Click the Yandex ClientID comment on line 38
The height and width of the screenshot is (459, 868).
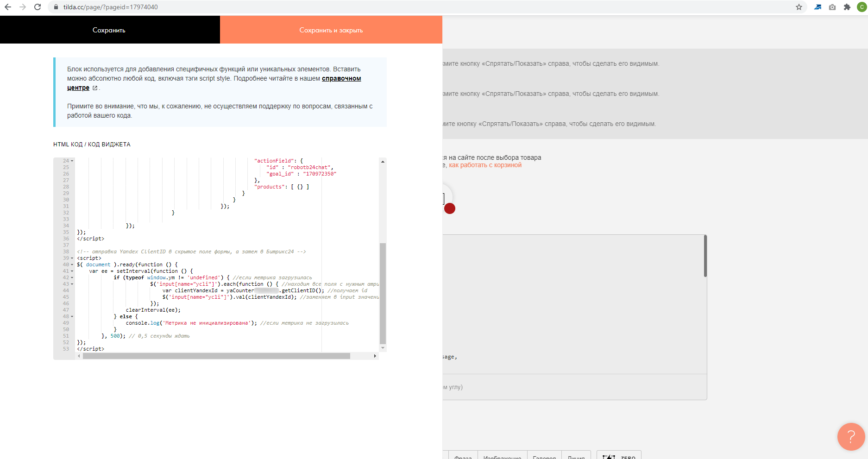coord(191,252)
